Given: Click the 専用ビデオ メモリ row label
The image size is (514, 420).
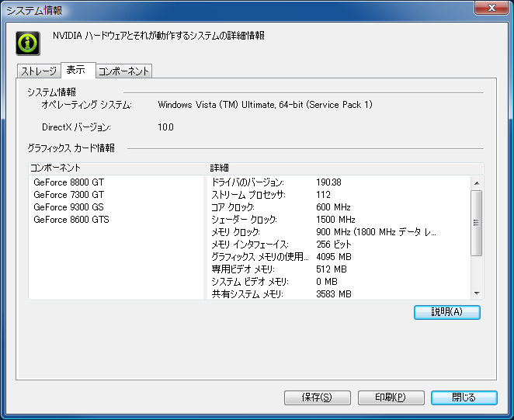Looking at the screenshot, I should pyautogui.click(x=243, y=269).
